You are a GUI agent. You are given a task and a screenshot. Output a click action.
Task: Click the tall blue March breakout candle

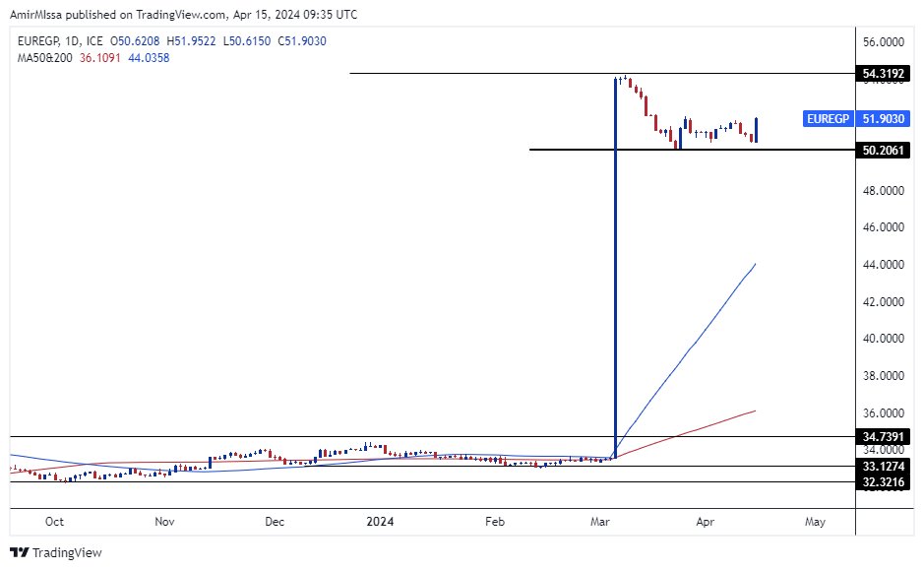[x=615, y=268]
